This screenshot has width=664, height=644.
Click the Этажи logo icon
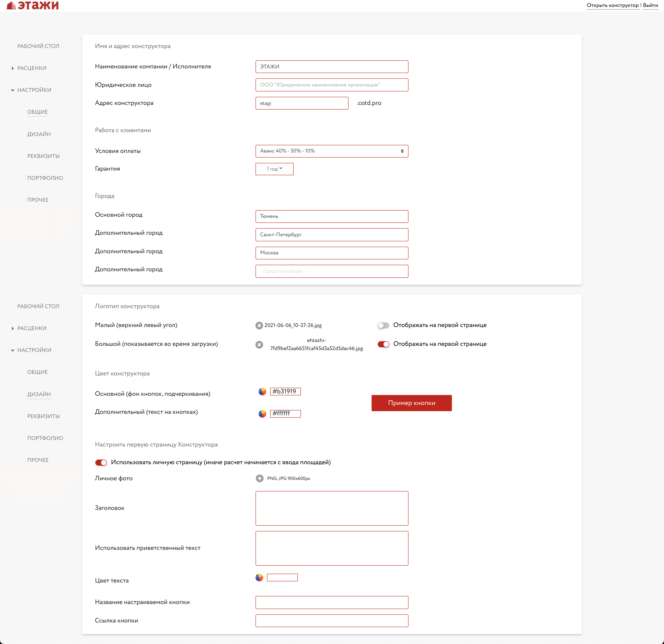click(12, 5)
